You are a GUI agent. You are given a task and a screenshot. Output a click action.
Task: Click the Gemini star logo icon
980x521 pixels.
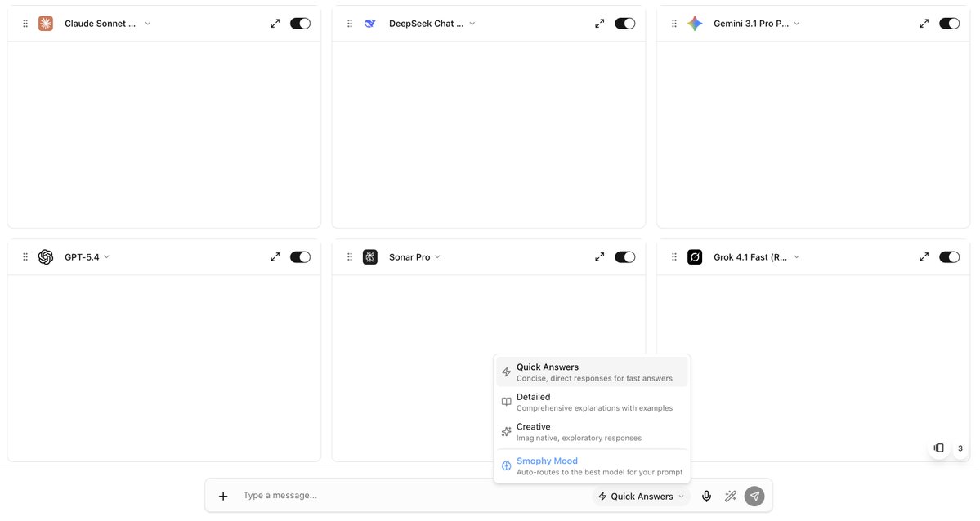(695, 24)
